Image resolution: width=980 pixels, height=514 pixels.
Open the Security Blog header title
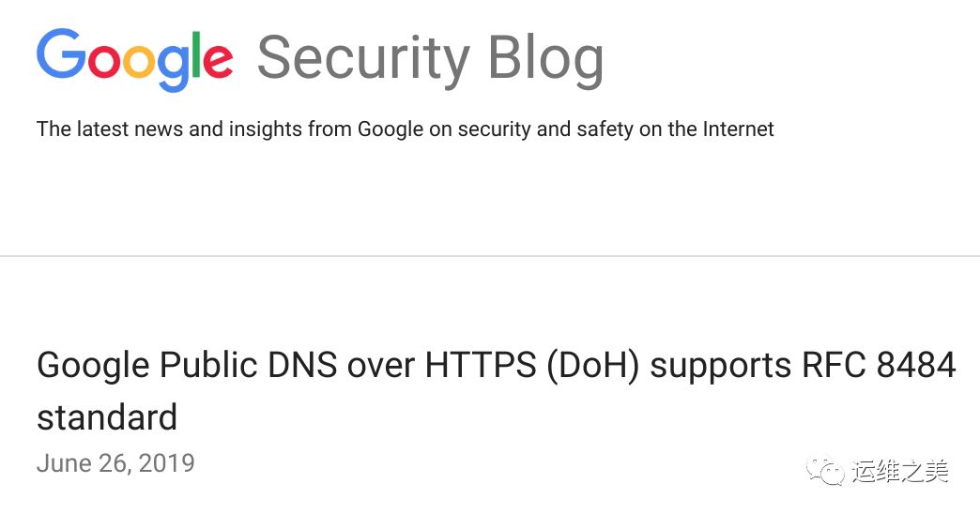click(x=430, y=60)
